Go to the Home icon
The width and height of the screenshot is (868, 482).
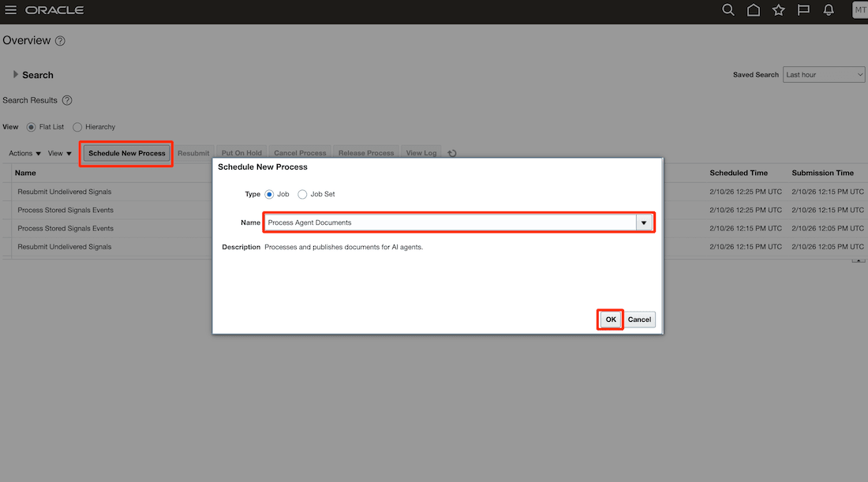753,9
